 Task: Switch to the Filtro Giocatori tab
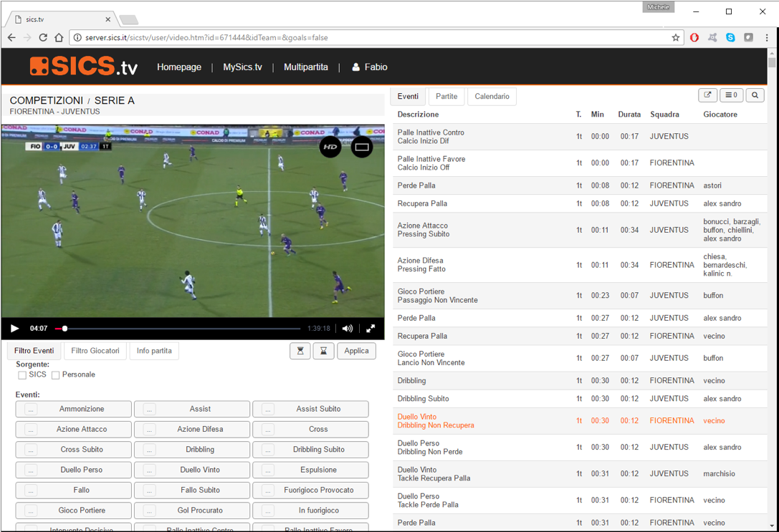[x=95, y=351]
